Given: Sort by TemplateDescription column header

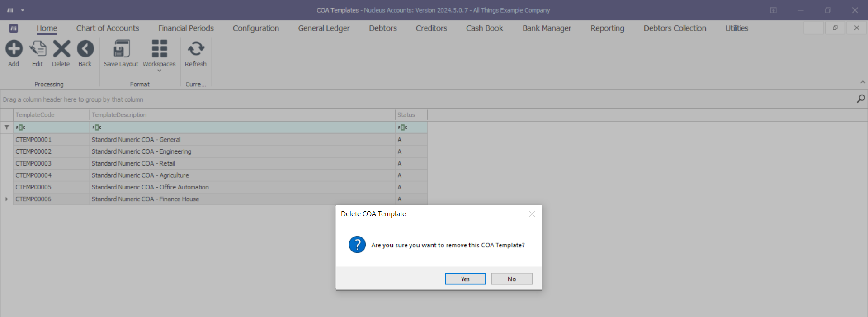Looking at the screenshot, I should (x=242, y=115).
